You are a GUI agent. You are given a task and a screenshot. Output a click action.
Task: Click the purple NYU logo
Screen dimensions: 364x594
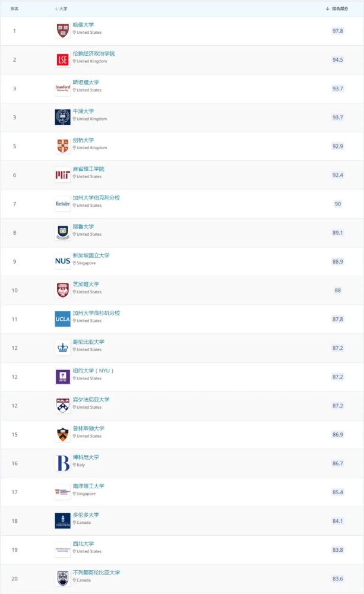tap(62, 377)
